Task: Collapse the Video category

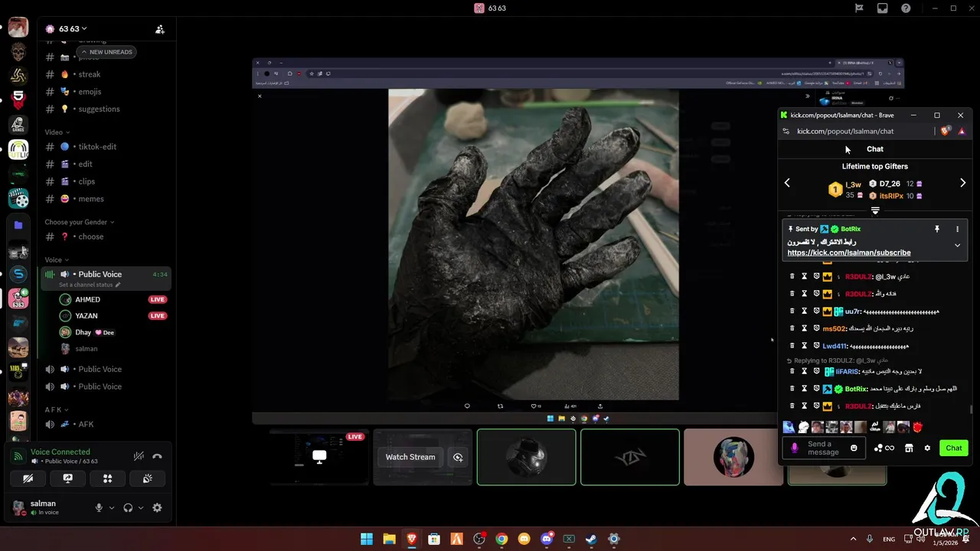Action: (57, 132)
